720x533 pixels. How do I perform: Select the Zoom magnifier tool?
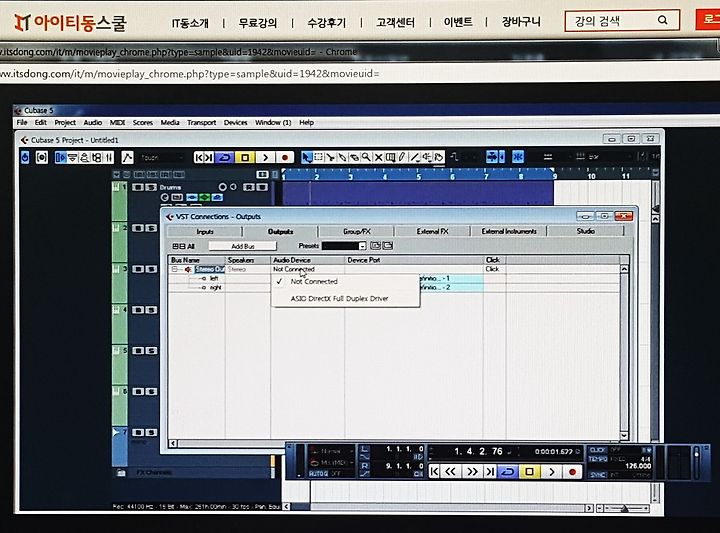366,157
